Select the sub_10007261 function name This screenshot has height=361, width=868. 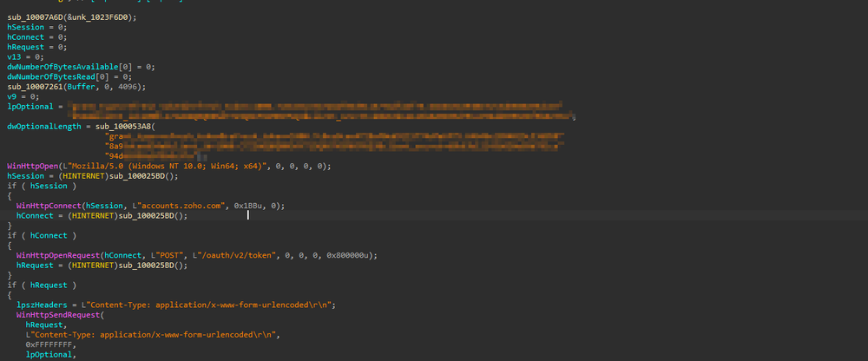[x=35, y=87]
